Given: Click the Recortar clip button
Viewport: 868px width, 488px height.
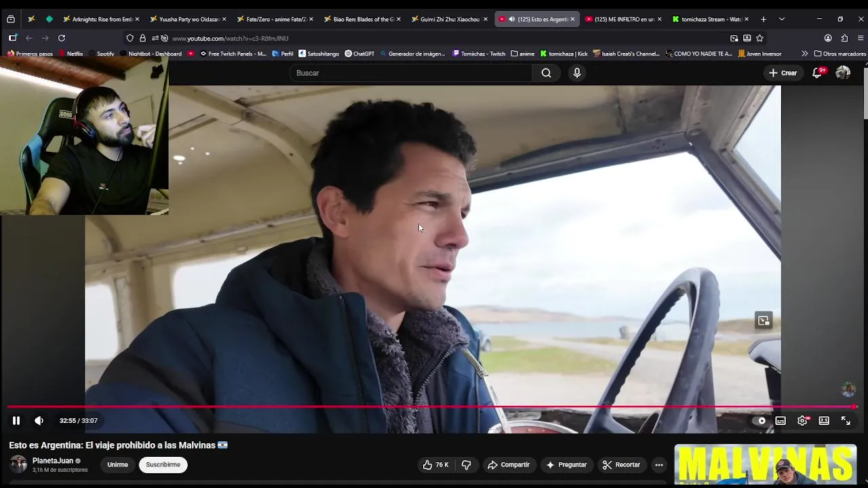Looking at the screenshot, I should click(621, 465).
